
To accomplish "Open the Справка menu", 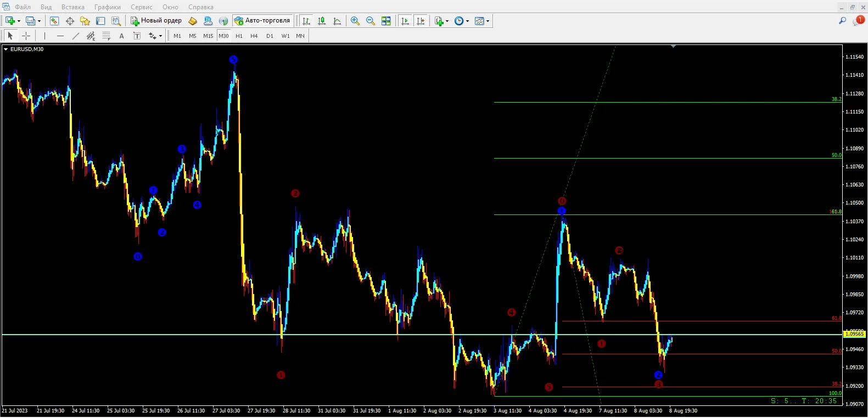I will [201, 7].
